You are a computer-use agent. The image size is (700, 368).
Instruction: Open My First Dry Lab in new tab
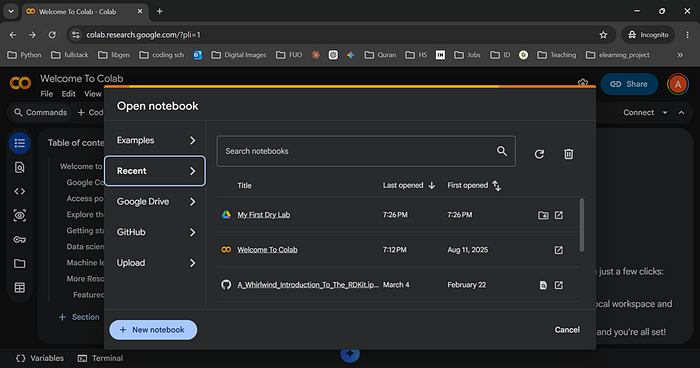(x=558, y=215)
